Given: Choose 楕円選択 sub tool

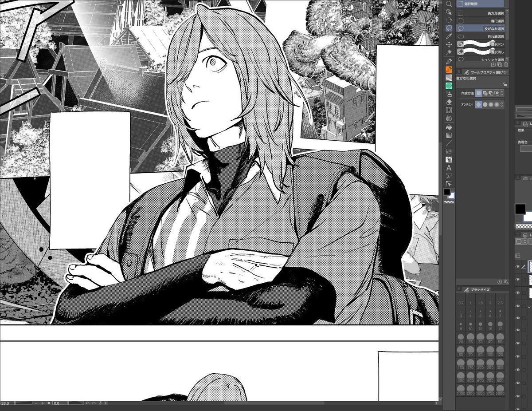Looking at the screenshot, I should point(481,21).
